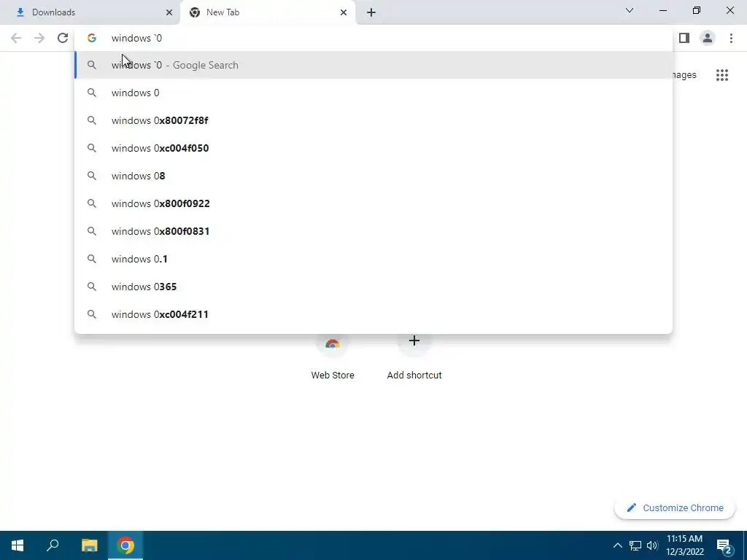Switch to the Downloads tab
The width and height of the screenshot is (747, 560).
[90, 12]
